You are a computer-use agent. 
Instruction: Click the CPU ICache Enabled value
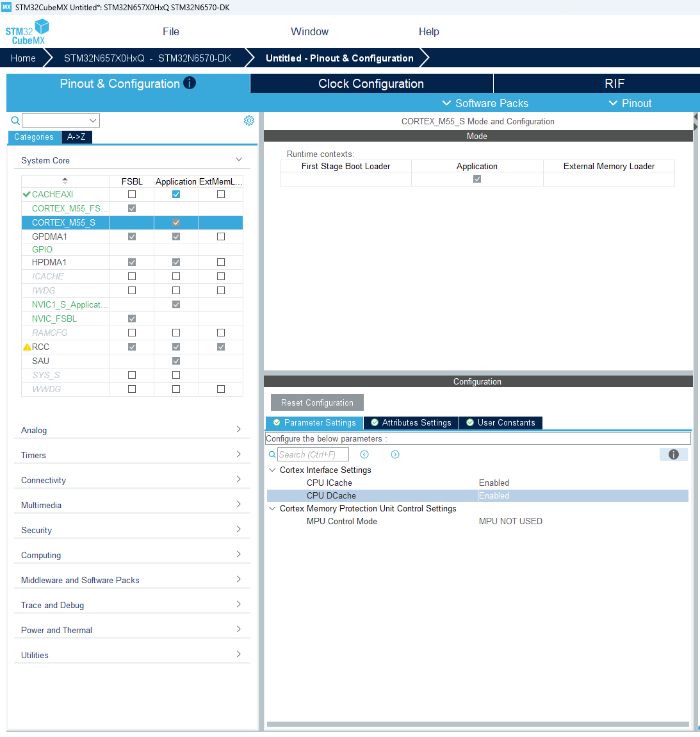tap(494, 483)
